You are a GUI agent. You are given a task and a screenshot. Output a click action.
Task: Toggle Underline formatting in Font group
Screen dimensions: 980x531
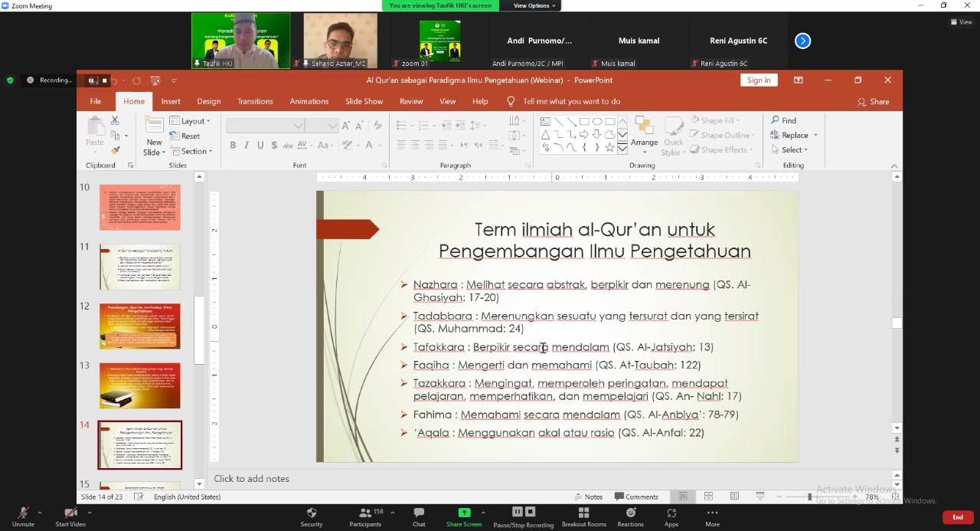coord(260,145)
